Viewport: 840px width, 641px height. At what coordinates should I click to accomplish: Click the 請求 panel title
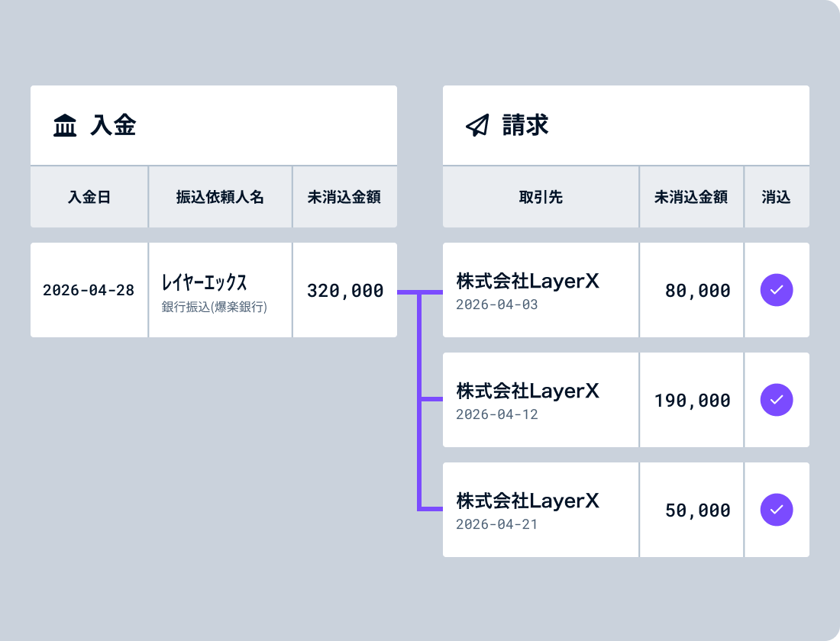click(x=525, y=125)
